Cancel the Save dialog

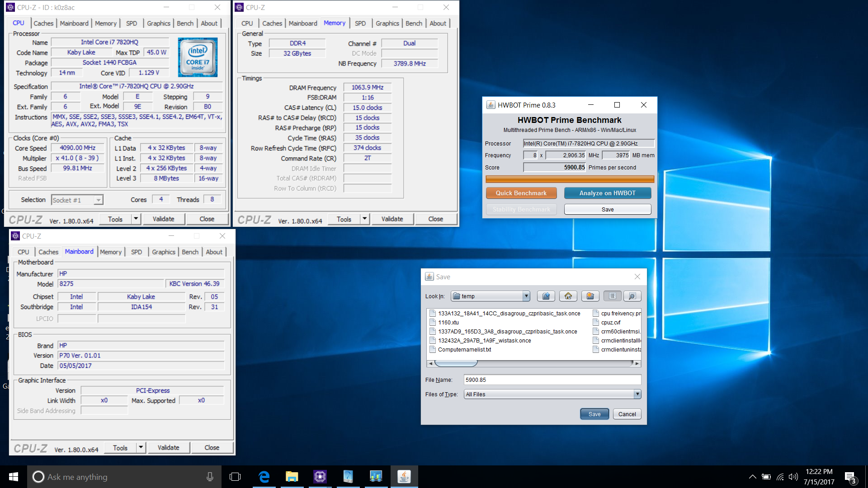click(627, 414)
